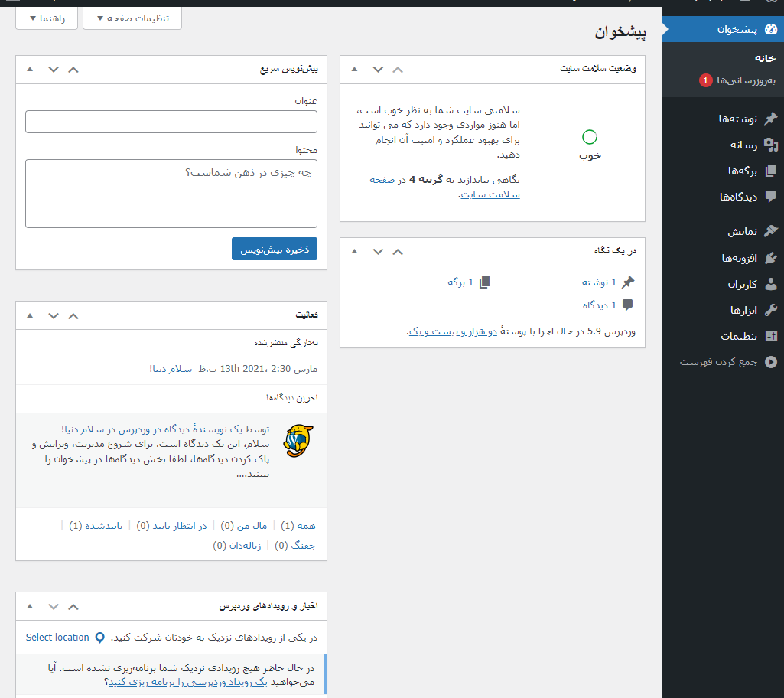Click the pin icon next to 1 نوشته
The width and height of the screenshot is (784, 698).
(628, 282)
